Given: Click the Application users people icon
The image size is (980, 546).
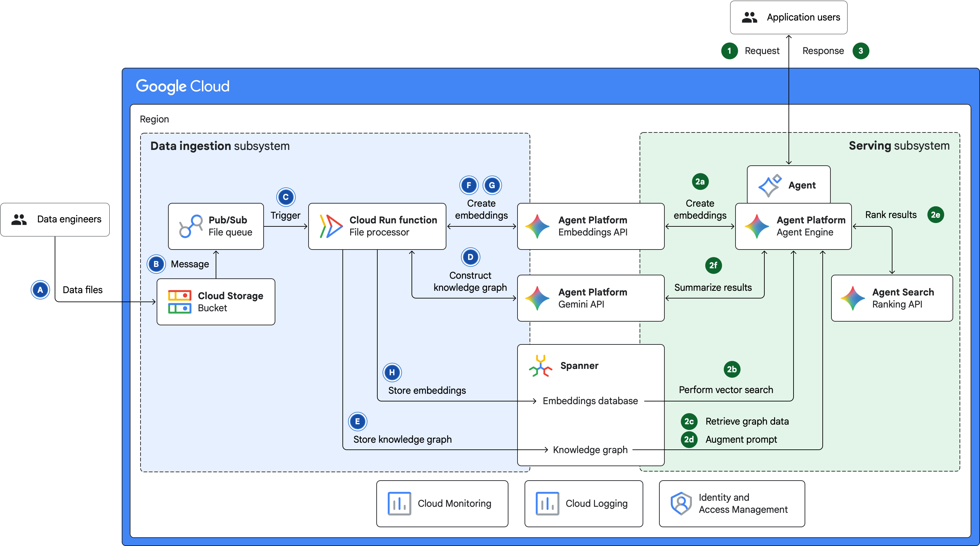Looking at the screenshot, I should click(750, 17).
